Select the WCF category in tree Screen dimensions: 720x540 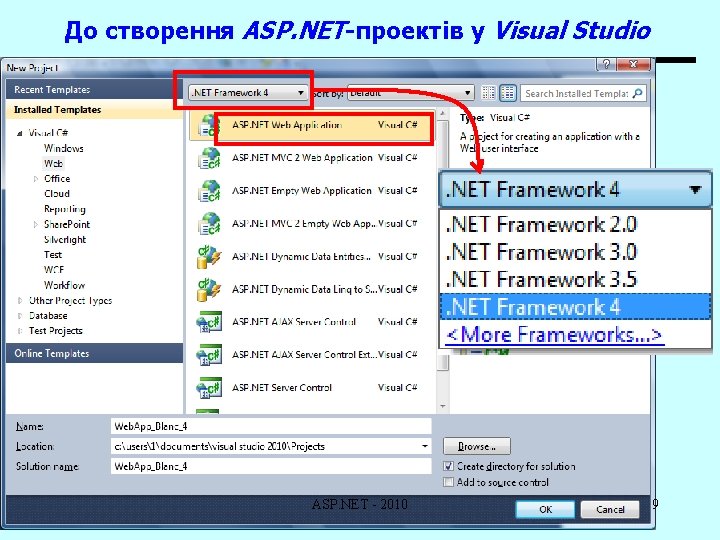coord(54,270)
